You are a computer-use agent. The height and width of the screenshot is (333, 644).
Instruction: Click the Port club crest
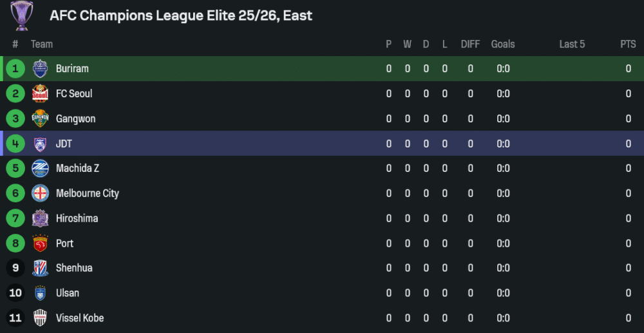click(x=40, y=243)
